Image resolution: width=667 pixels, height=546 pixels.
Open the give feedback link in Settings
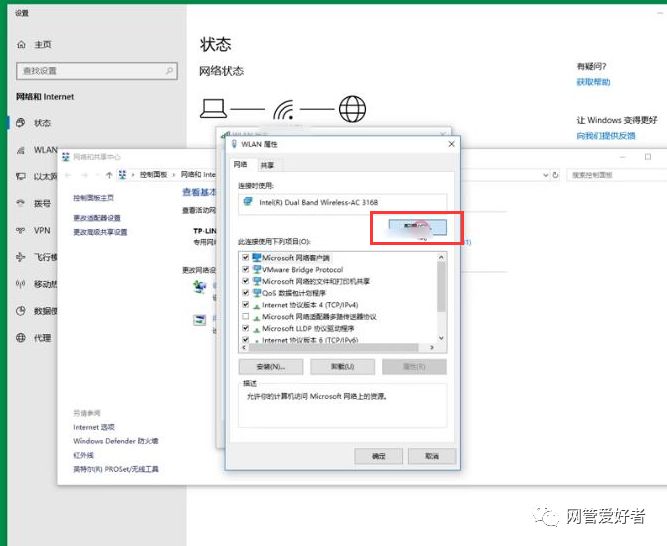[x=606, y=136]
